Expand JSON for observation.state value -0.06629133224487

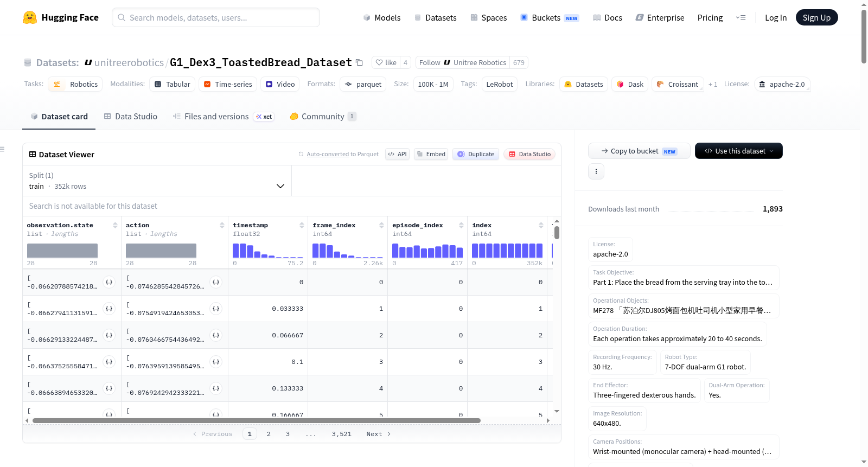(x=109, y=335)
